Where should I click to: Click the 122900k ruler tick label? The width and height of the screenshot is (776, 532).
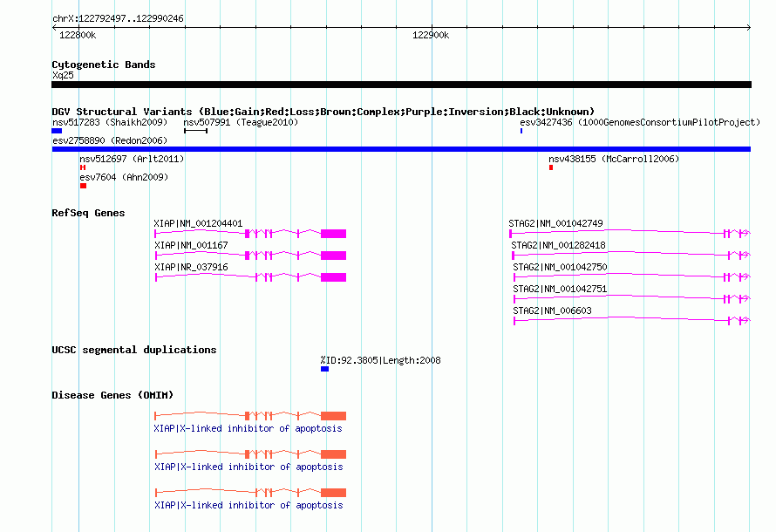click(x=431, y=35)
